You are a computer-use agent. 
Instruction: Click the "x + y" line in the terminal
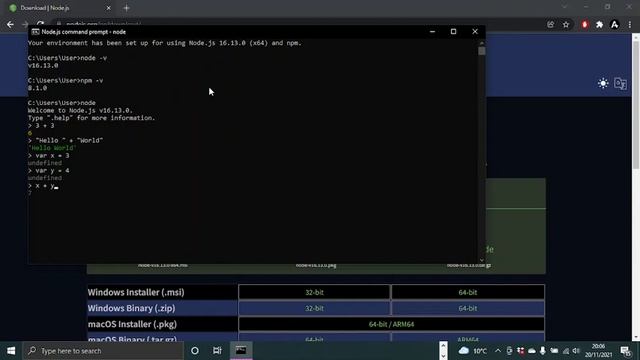(43, 186)
